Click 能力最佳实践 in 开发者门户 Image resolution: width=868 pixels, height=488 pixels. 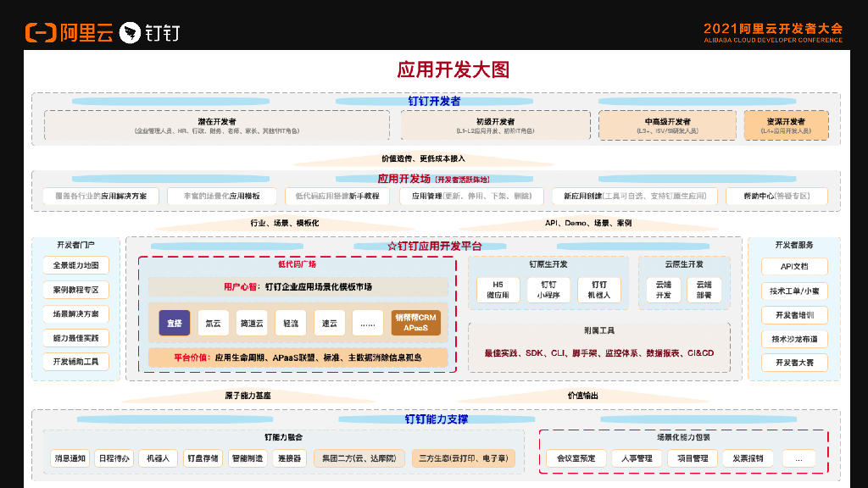click(x=75, y=338)
